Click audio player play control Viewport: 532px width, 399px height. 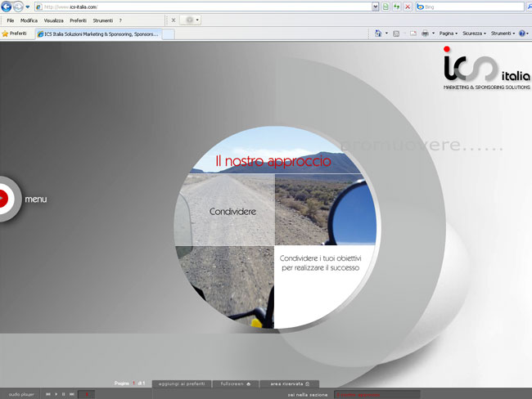tap(56, 394)
